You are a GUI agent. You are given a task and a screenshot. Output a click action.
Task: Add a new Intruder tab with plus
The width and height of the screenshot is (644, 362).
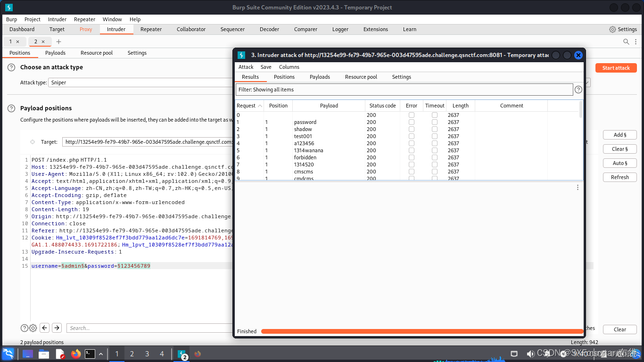[x=59, y=41]
